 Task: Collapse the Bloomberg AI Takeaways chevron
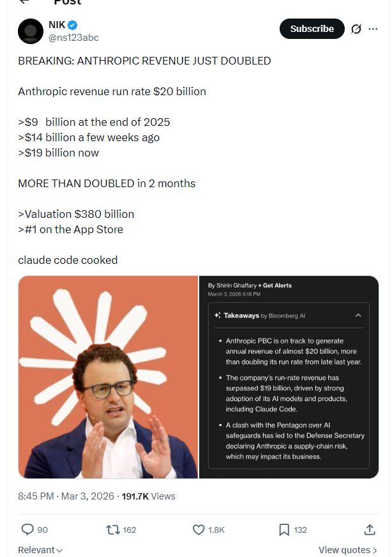(358, 316)
